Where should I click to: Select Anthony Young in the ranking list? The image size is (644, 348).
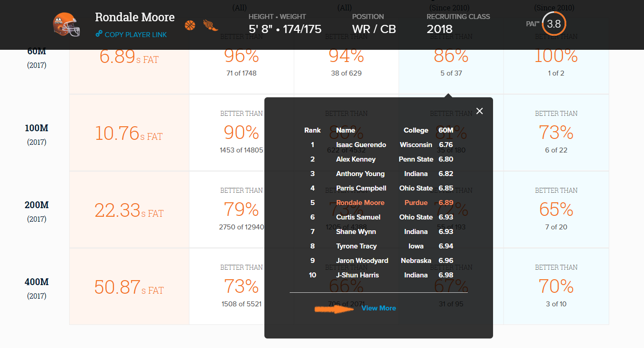coord(360,174)
